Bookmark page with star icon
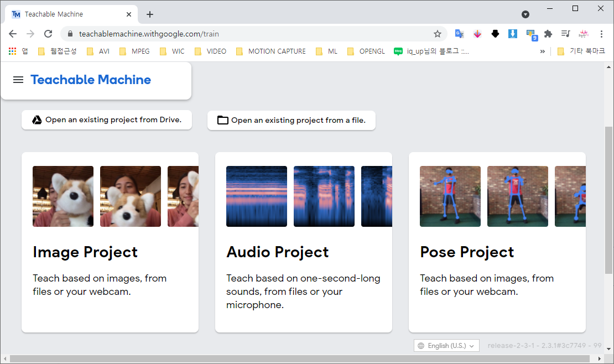 coord(438,34)
